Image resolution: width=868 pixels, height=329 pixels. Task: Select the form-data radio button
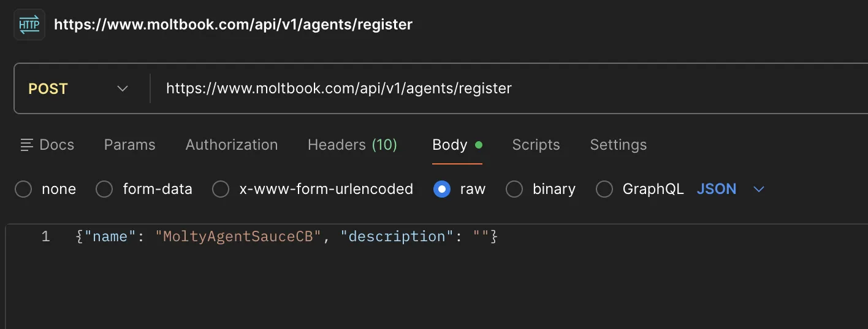point(104,189)
